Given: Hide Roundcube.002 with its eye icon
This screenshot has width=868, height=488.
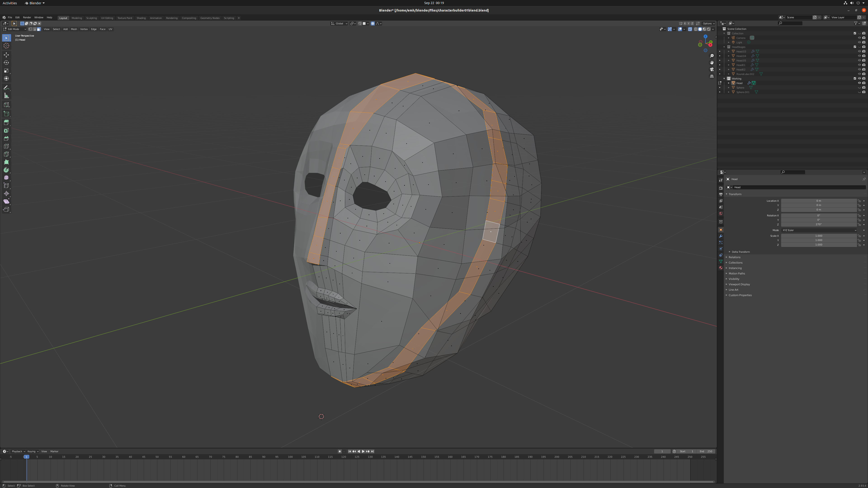Looking at the screenshot, I should coord(859,74).
